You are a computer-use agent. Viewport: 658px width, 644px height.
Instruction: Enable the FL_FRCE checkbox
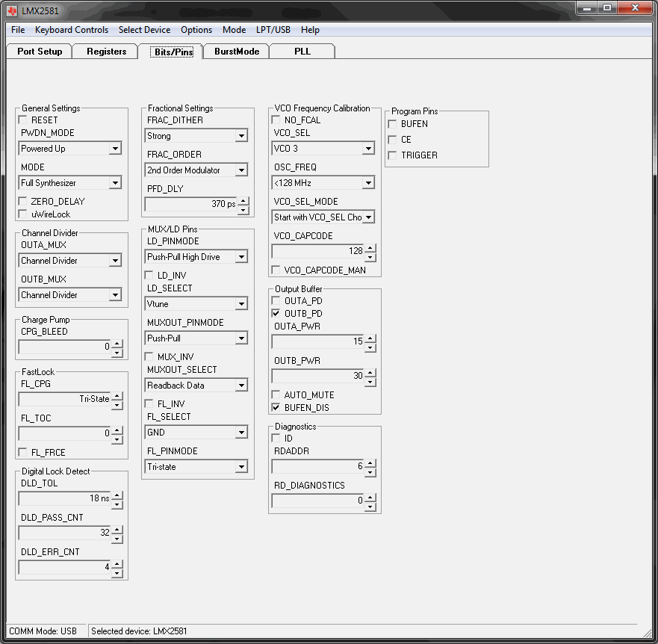(23, 452)
